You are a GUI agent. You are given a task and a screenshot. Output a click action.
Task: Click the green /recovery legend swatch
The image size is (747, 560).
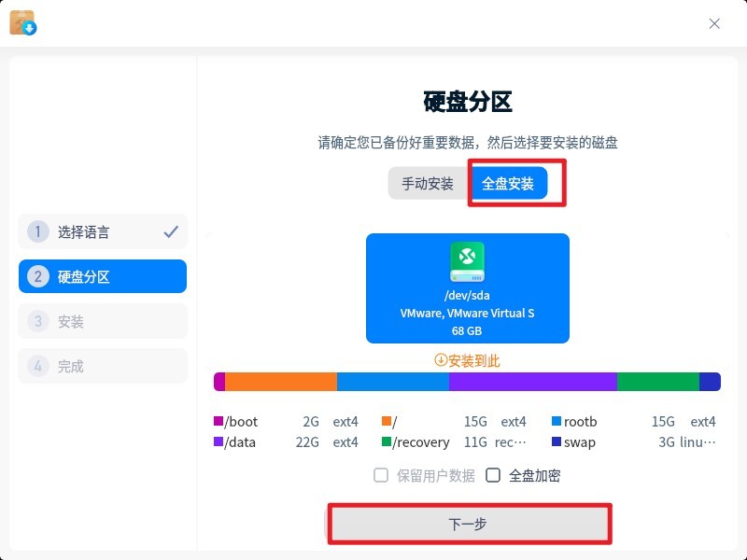(x=387, y=441)
